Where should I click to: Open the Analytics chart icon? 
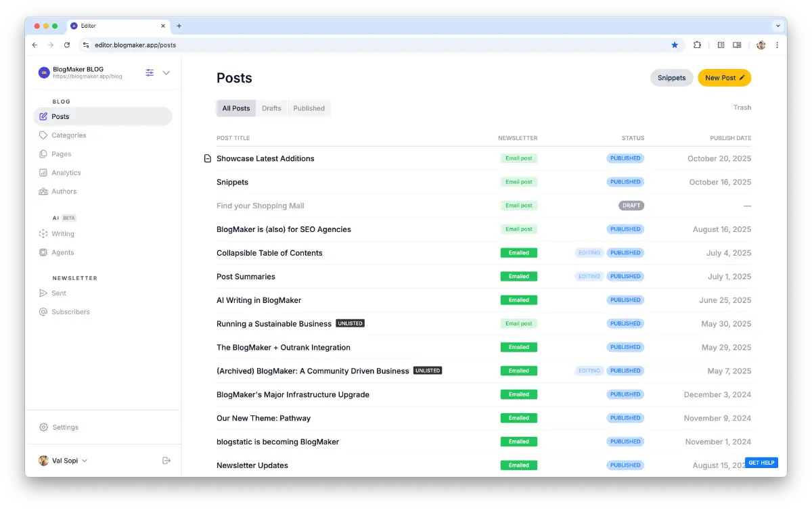coord(43,173)
